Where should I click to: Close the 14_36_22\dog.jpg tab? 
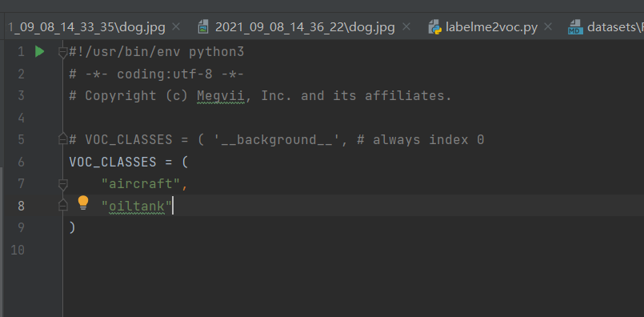click(x=406, y=27)
